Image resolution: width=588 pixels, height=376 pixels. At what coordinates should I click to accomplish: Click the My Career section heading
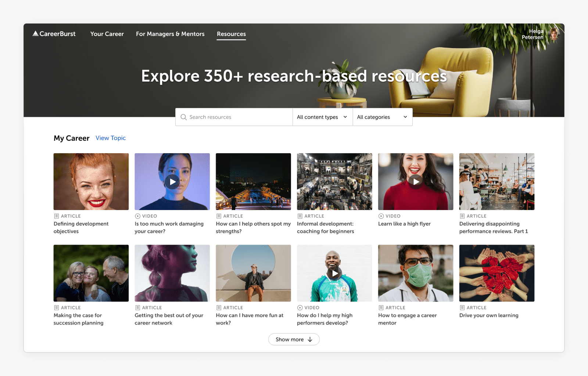click(x=72, y=138)
